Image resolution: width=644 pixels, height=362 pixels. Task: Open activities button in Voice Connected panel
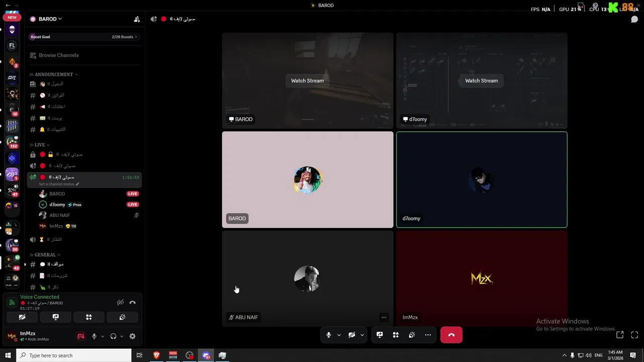pyautogui.click(x=89, y=317)
